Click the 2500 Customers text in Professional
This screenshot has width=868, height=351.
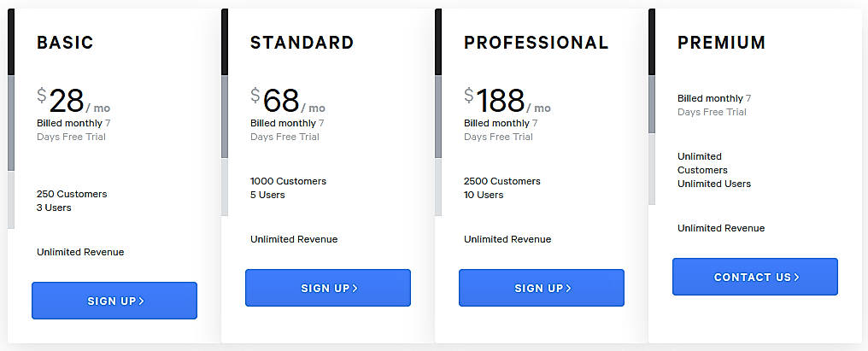(501, 181)
